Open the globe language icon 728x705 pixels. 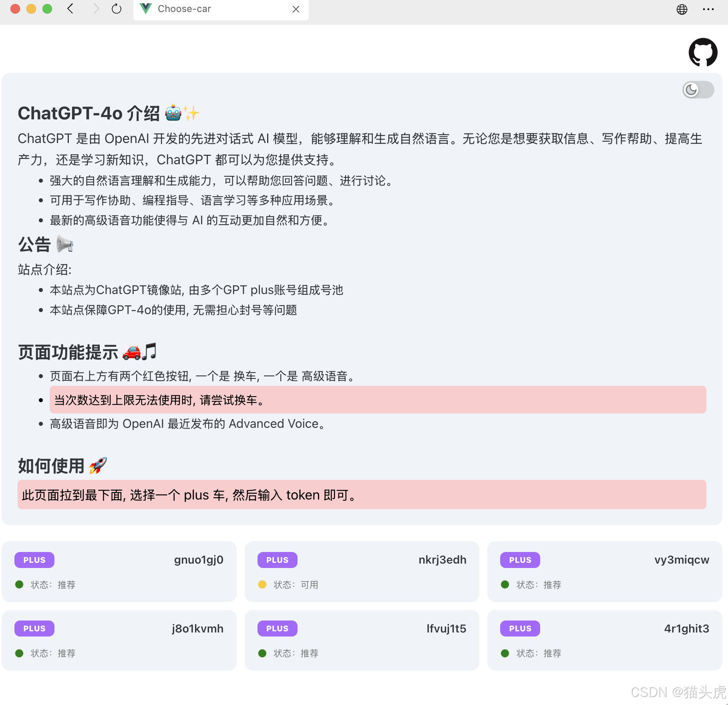point(682,9)
